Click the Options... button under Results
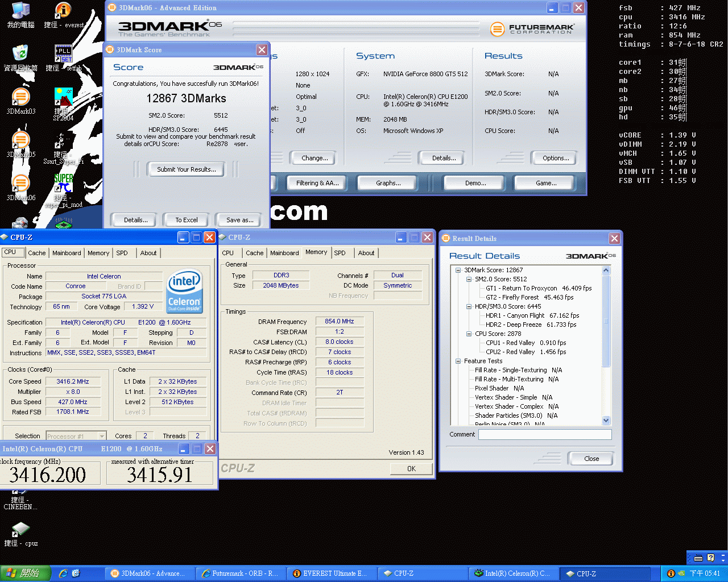The height and width of the screenshot is (582, 728). coord(556,158)
